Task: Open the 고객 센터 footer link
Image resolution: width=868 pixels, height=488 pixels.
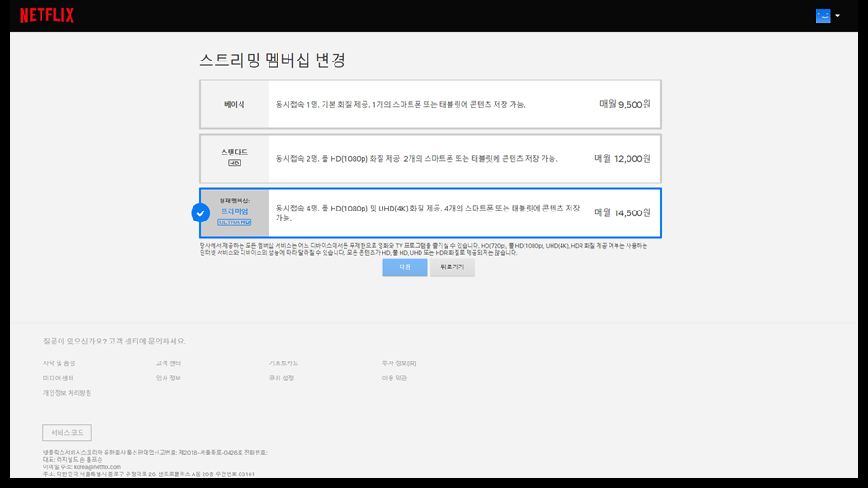Action: tap(168, 363)
